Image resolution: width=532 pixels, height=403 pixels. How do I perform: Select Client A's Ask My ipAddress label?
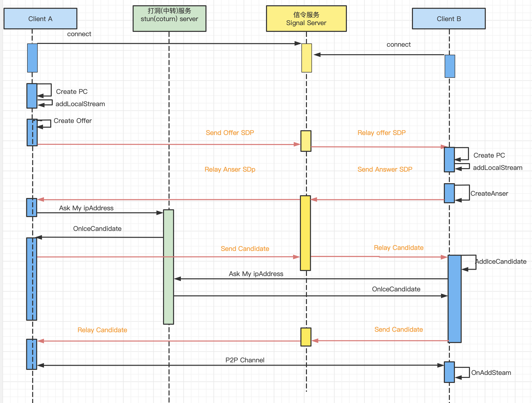pos(86,208)
